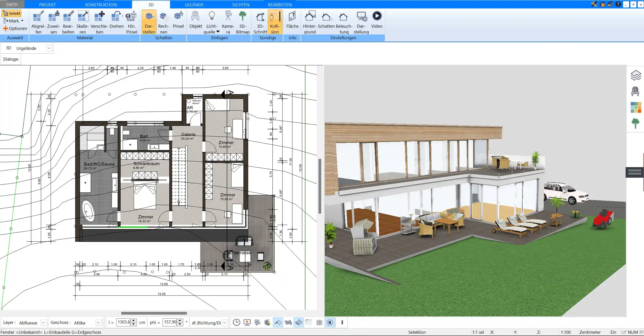Switch to the BEARBEITEN tab

pyautogui.click(x=280, y=5)
